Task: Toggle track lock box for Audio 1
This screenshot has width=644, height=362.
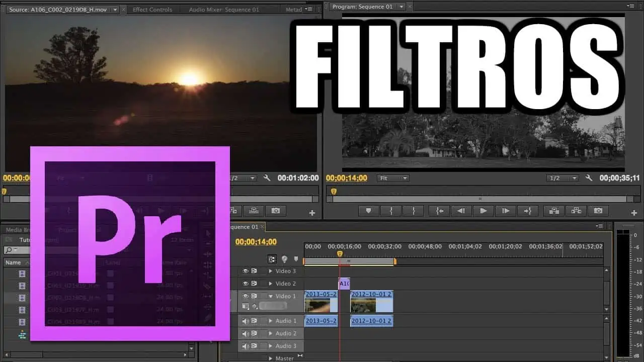Action: click(263, 321)
